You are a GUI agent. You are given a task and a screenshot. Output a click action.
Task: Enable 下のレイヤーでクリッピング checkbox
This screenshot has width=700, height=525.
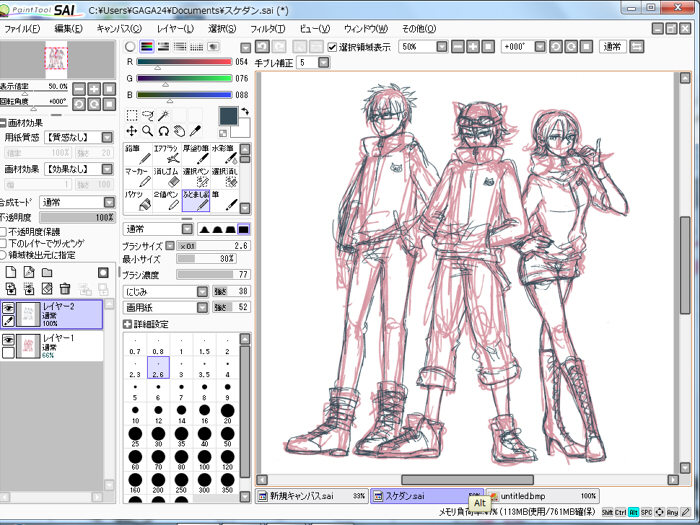point(4,243)
